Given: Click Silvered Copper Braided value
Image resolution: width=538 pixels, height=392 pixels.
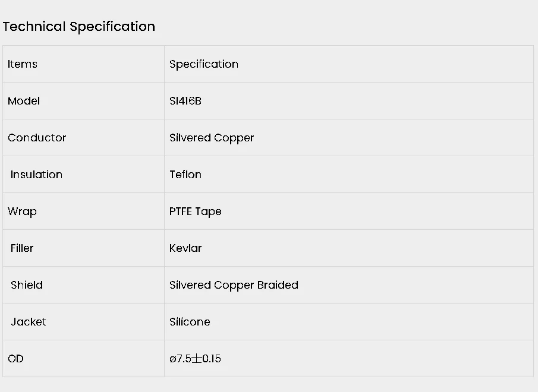Looking at the screenshot, I should (x=234, y=285).
